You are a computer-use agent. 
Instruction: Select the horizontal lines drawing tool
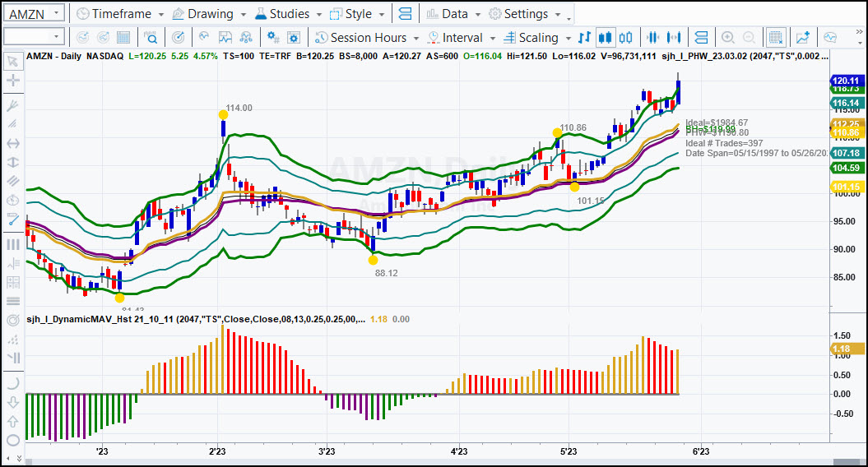12,301
